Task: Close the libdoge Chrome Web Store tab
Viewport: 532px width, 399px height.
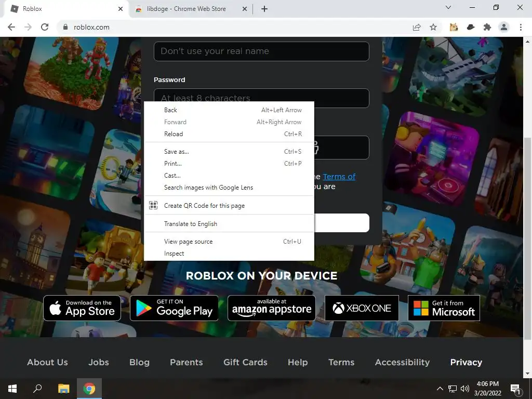Action: (245, 9)
